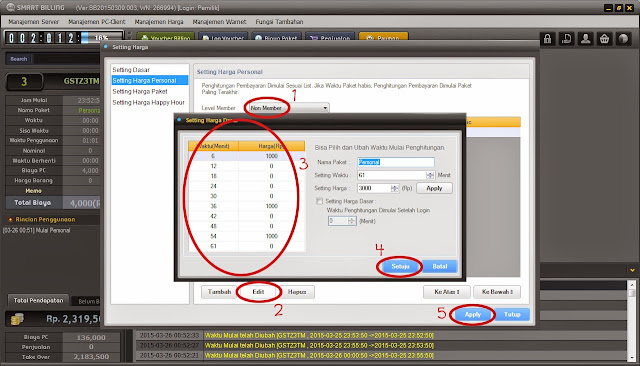
Task: Click the shopping basket icon in top toolbar
Action: [604, 39]
